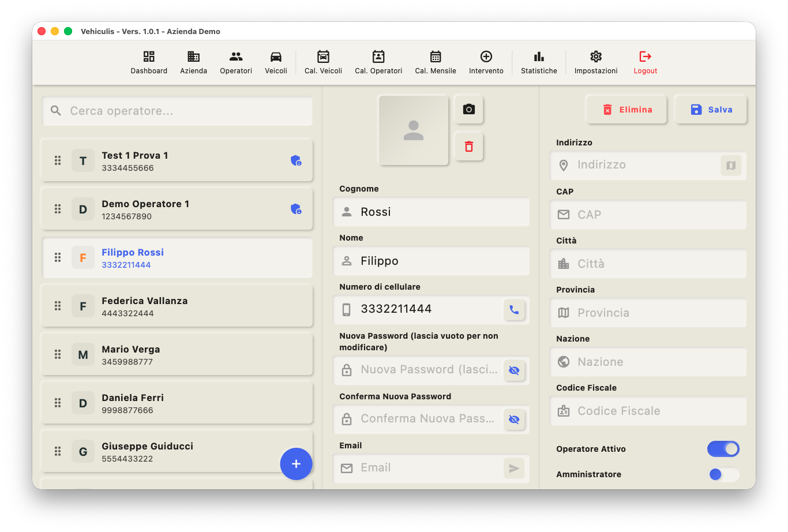The image size is (788, 532).
Task: Click the map icon in Indirizzo field
Action: point(730,166)
